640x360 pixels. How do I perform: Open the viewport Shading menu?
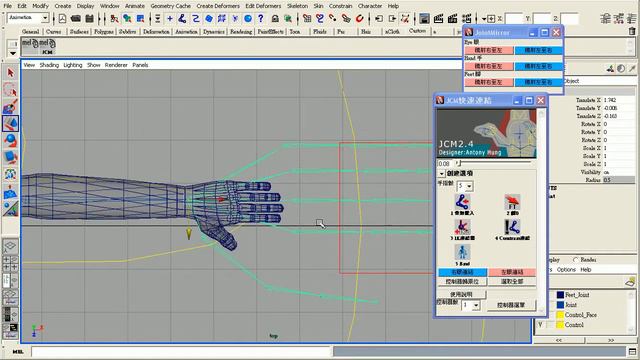(x=49, y=65)
